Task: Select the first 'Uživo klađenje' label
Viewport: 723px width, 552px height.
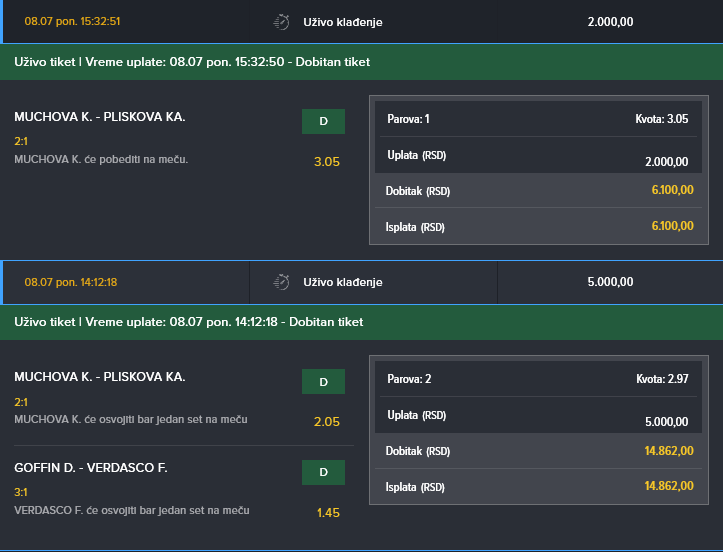Action: [343, 22]
